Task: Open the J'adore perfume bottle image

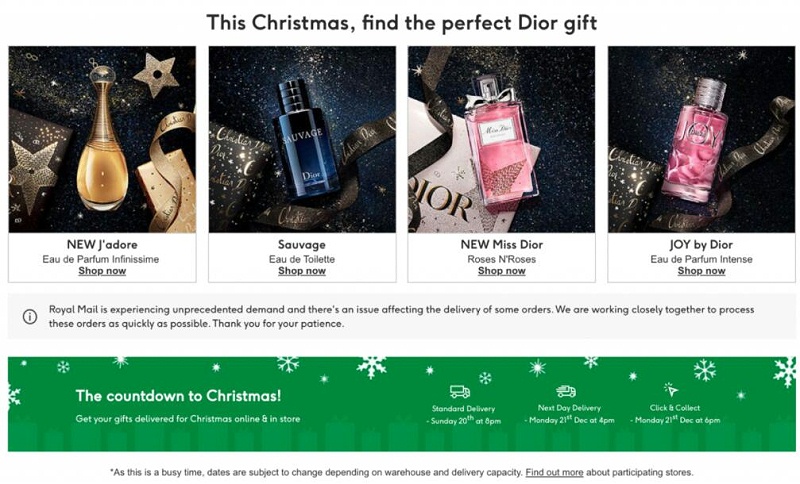Action: click(102, 139)
